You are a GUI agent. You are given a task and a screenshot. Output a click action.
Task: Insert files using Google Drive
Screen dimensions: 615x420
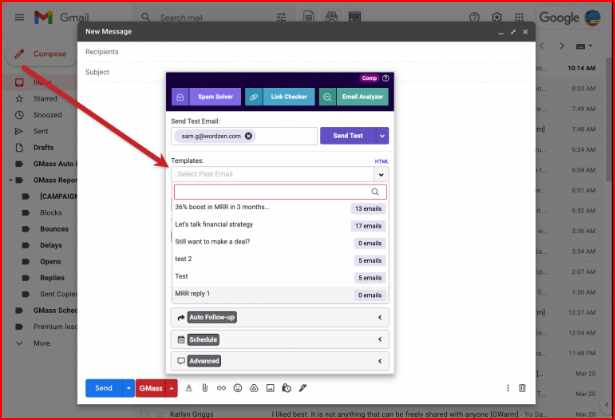(254, 388)
